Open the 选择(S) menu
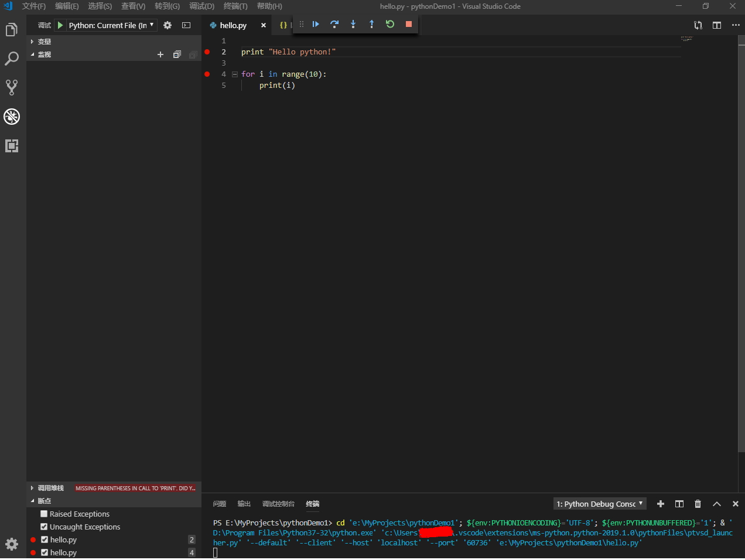This screenshot has width=745, height=560. 100,6
